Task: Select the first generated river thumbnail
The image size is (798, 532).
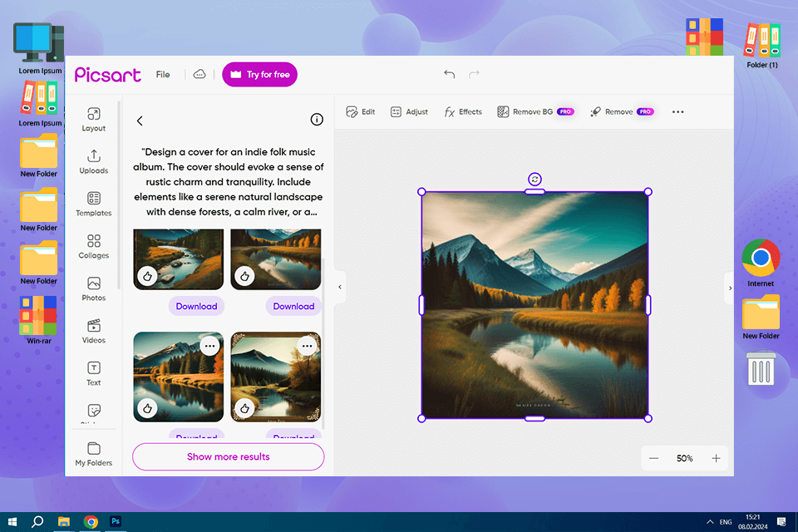Action: [x=178, y=259]
